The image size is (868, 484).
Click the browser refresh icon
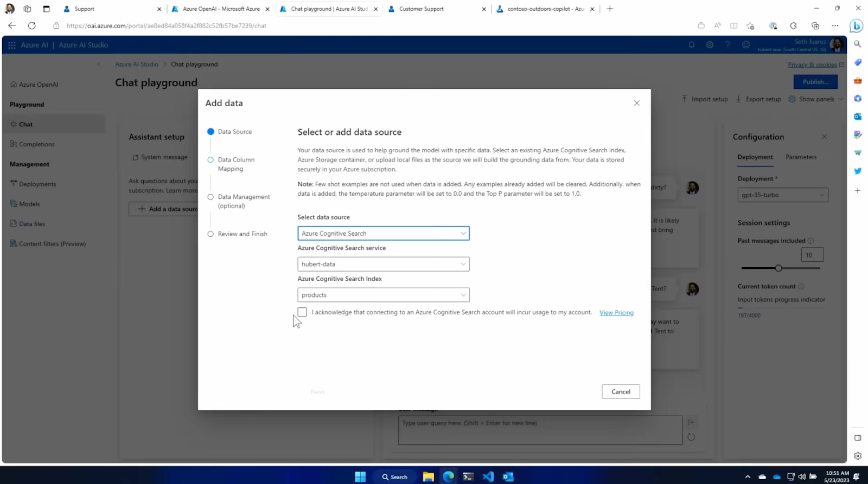tap(32, 25)
